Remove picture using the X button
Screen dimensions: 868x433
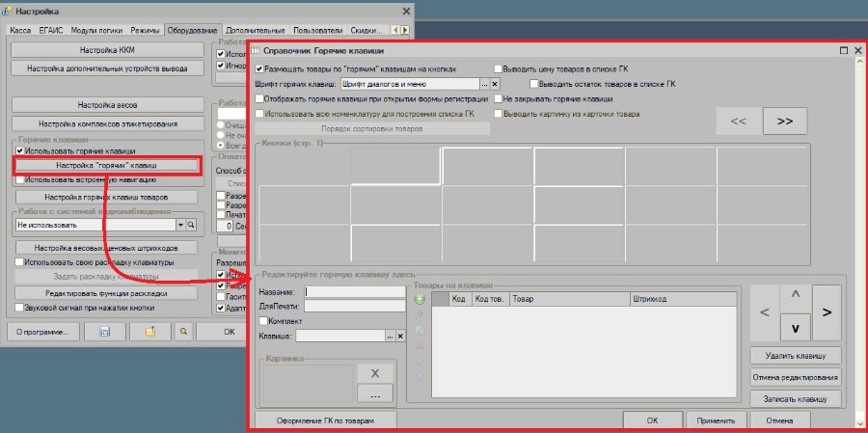pyautogui.click(x=375, y=373)
